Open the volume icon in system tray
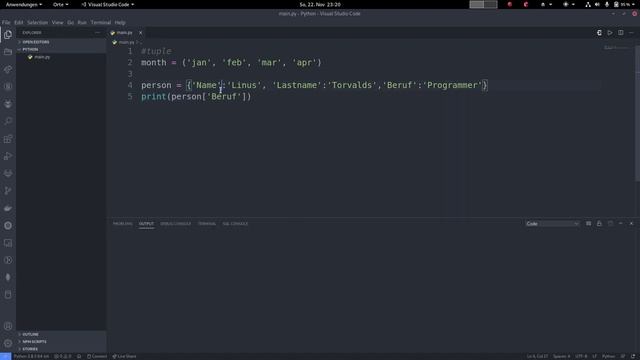640x360 pixels. pyautogui.click(x=597, y=4)
